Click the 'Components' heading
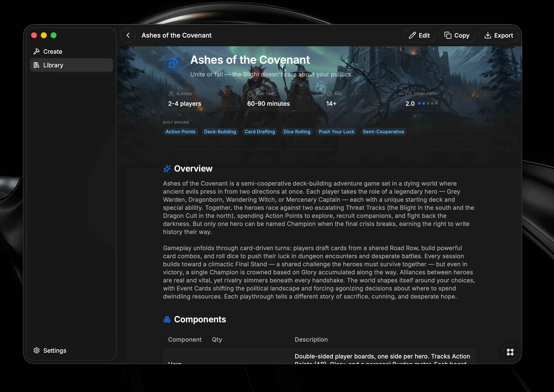Image resolution: width=554 pixels, height=392 pixels. pyautogui.click(x=200, y=320)
